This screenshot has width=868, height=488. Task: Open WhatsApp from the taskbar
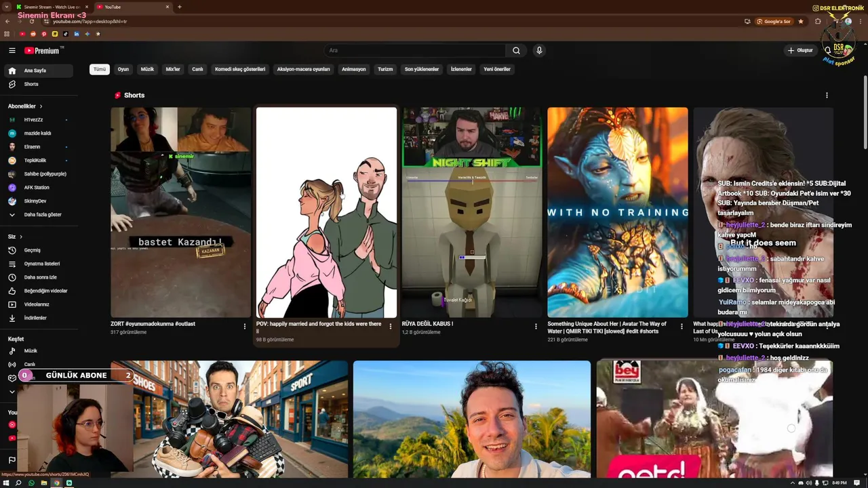coord(31,483)
